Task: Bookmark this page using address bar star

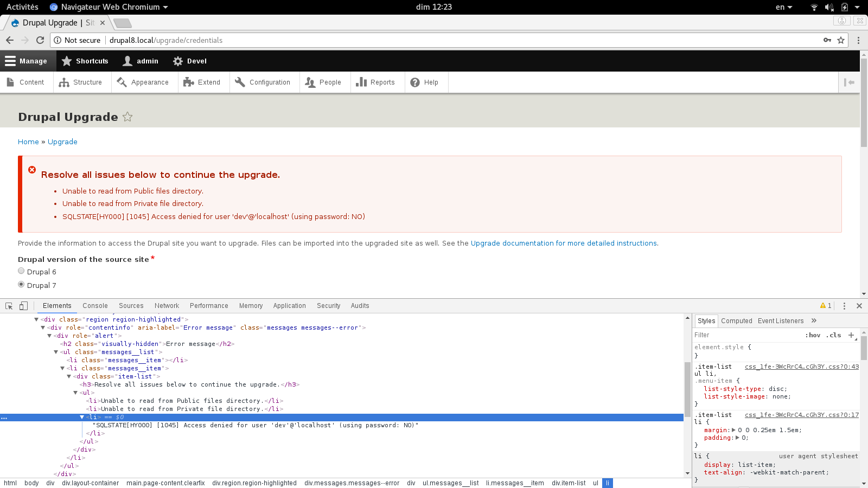Action: (841, 40)
